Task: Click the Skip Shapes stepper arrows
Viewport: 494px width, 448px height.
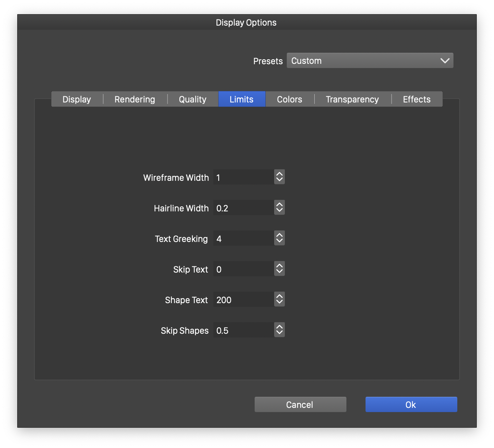Action: click(279, 330)
